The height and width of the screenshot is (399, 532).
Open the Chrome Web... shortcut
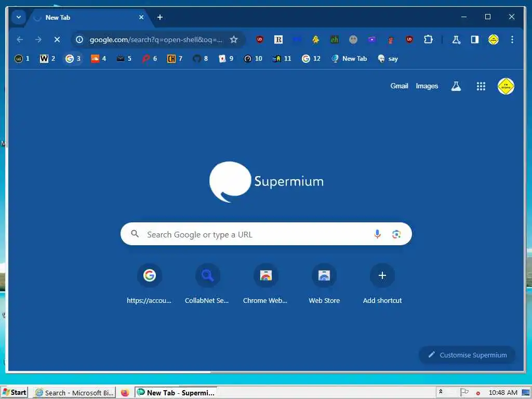265,284
